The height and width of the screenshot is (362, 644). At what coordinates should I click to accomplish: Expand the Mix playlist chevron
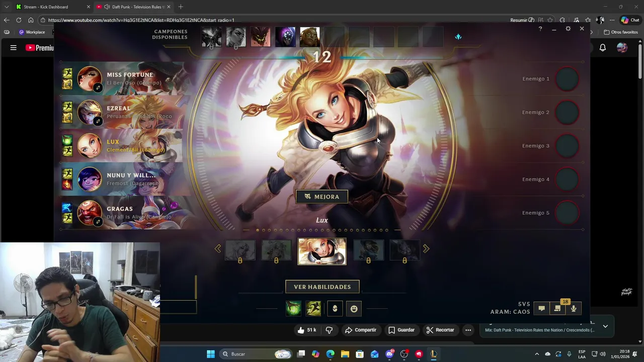tap(605, 326)
